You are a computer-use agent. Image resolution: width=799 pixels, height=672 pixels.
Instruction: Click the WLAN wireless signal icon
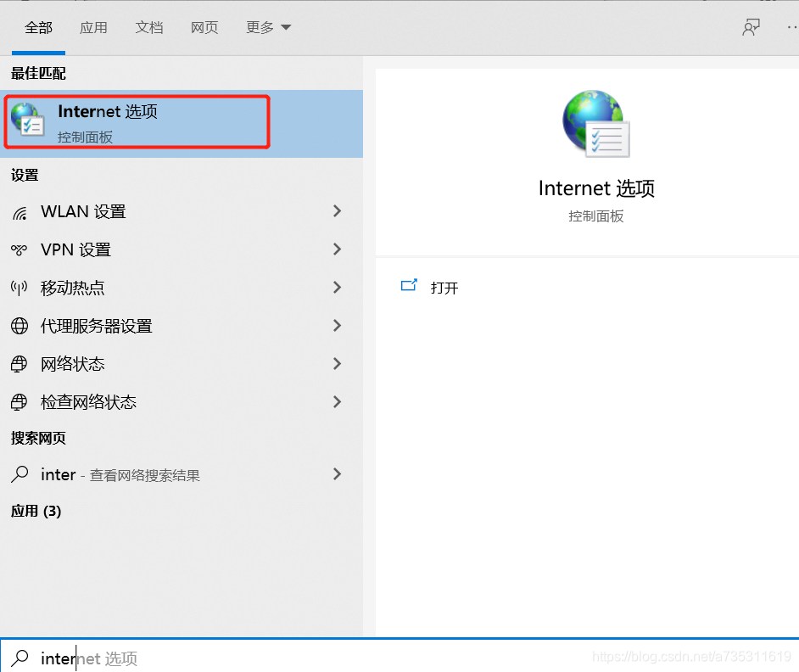(x=20, y=213)
